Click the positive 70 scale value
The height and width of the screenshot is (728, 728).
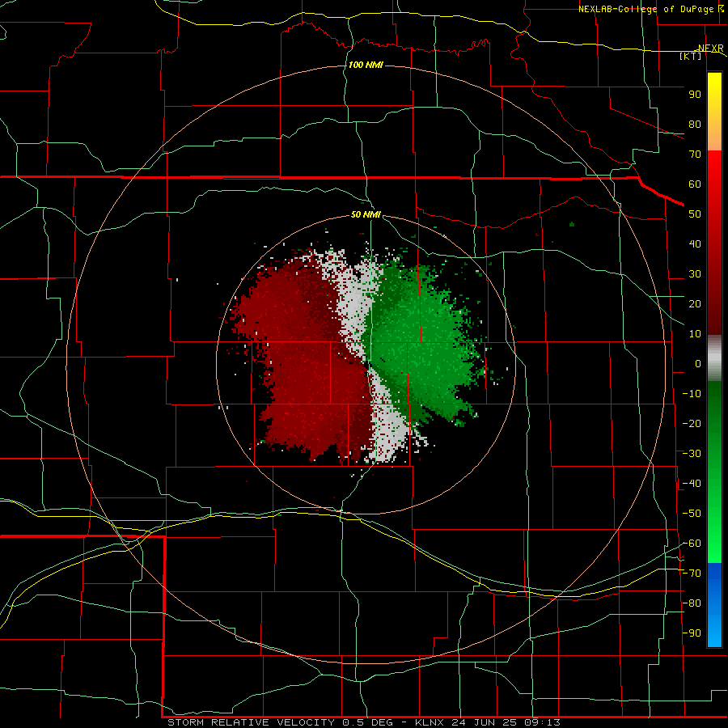point(695,154)
